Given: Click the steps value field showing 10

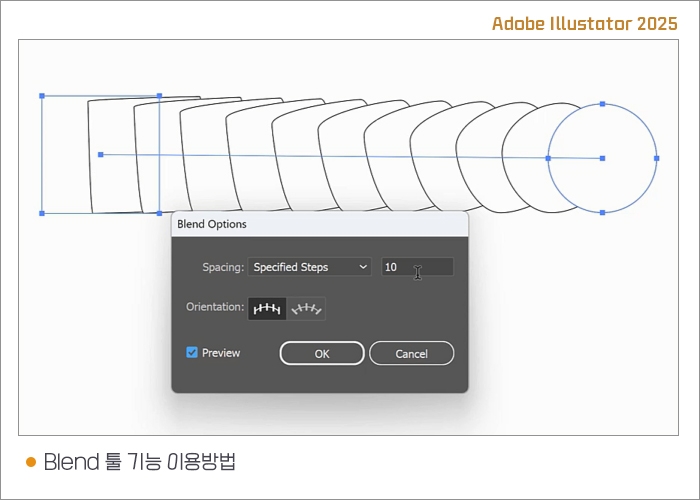Looking at the screenshot, I should pyautogui.click(x=417, y=267).
